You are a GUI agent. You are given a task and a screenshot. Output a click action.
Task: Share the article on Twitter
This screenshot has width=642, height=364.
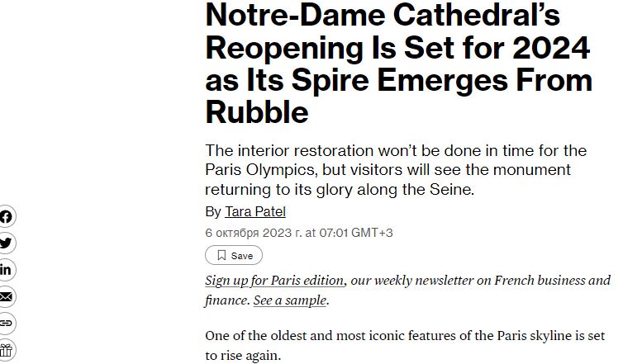7,243
